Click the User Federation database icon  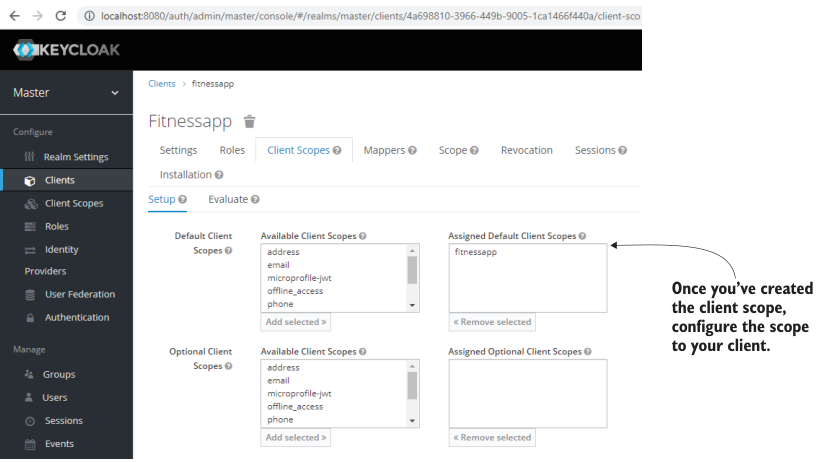(x=30, y=294)
